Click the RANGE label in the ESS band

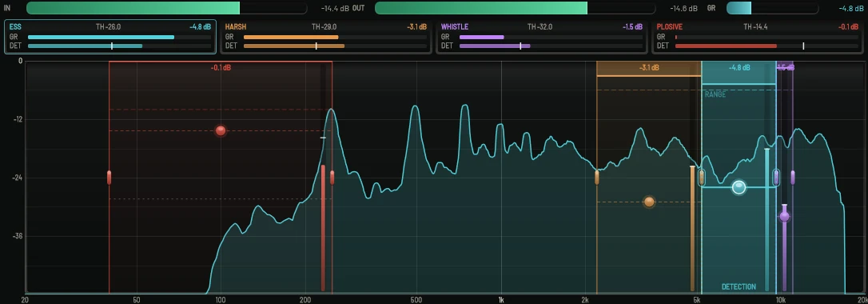pos(715,94)
